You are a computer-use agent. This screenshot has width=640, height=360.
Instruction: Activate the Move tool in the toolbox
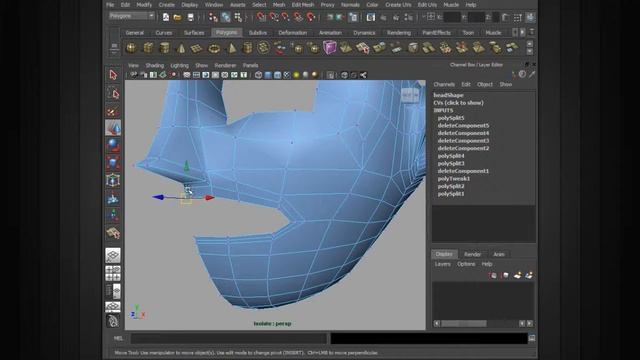click(x=113, y=128)
